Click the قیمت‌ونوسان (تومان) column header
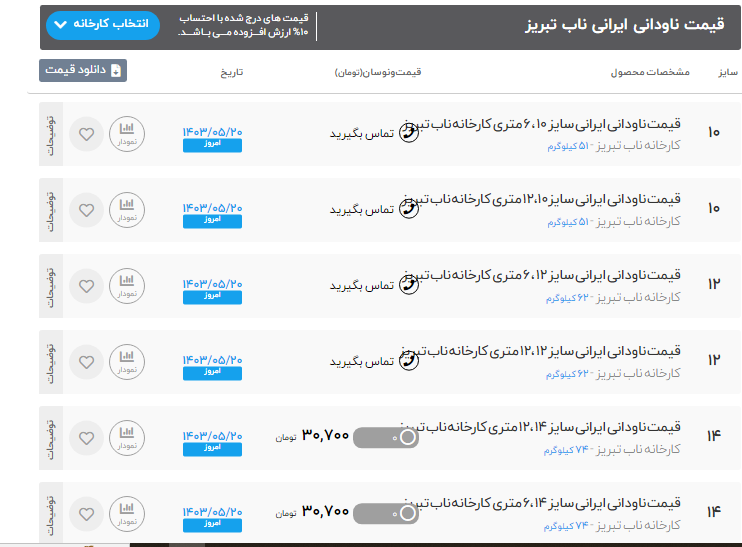 pyautogui.click(x=378, y=73)
